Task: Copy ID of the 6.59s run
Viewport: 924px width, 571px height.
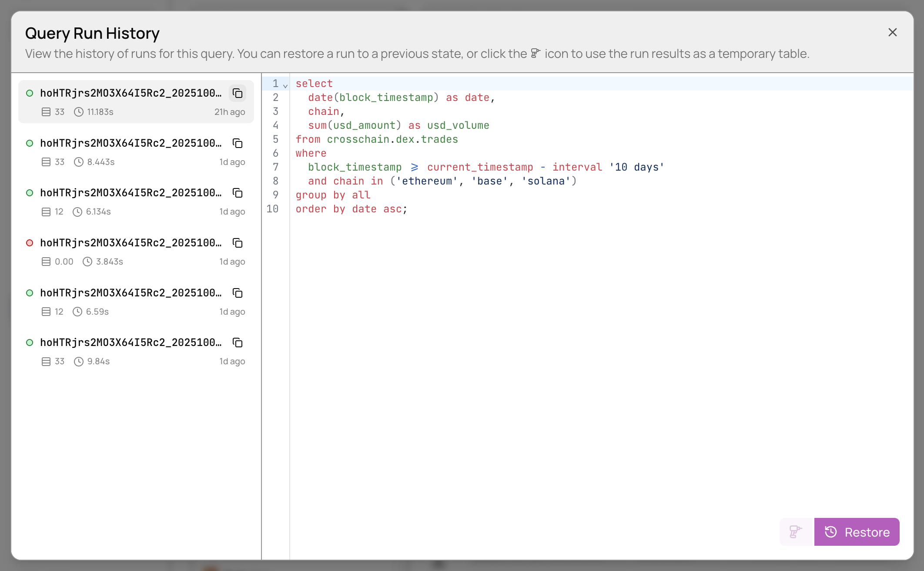Action: (238, 293)
